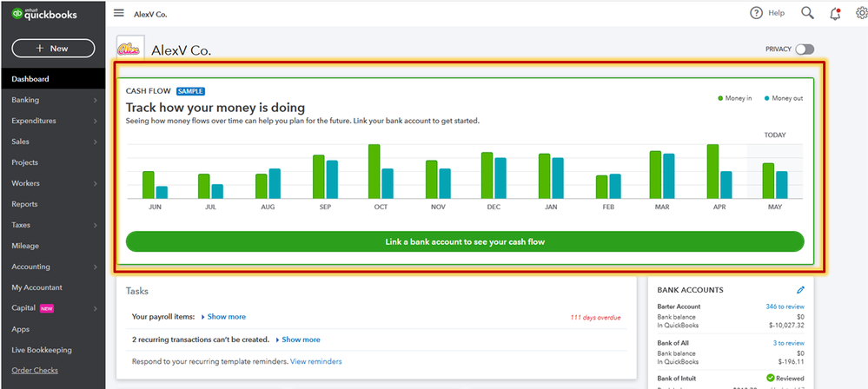Click the MAY month label
Screen dimensions: 868x389
point(775,207)
